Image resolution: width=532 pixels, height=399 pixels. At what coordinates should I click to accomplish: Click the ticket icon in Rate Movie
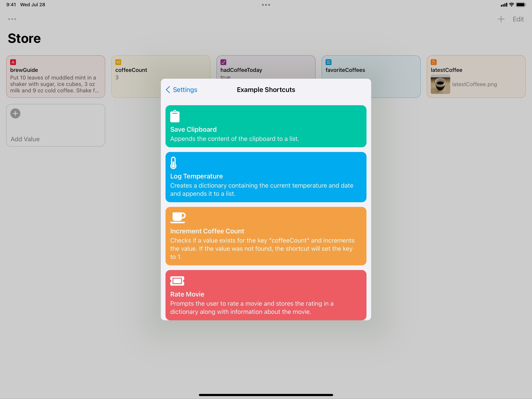[x=177, y=281]
